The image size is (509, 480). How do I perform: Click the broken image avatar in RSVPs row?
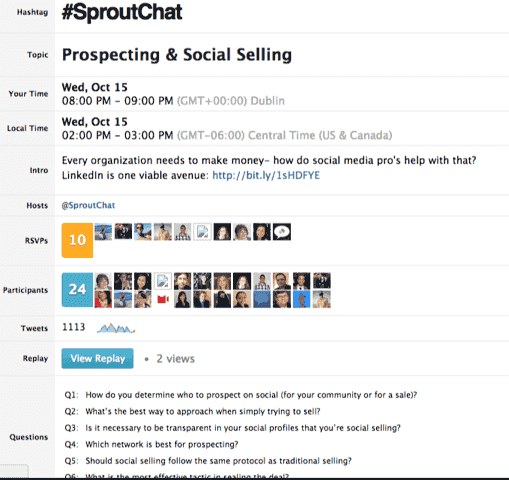[202, 232]
